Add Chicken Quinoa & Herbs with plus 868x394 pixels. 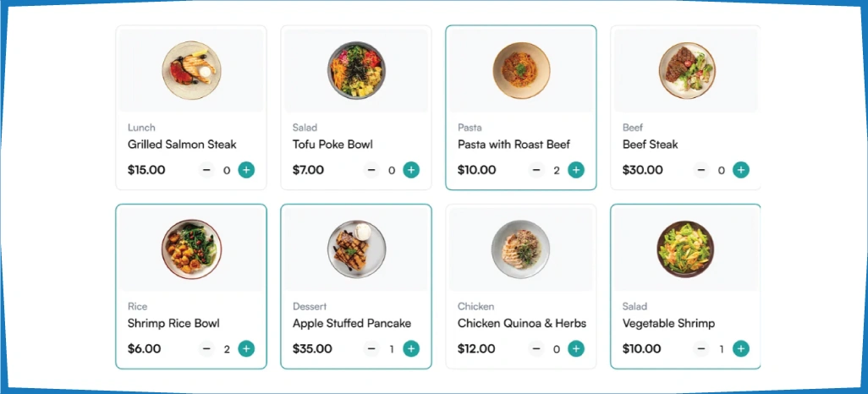point(576,348)
